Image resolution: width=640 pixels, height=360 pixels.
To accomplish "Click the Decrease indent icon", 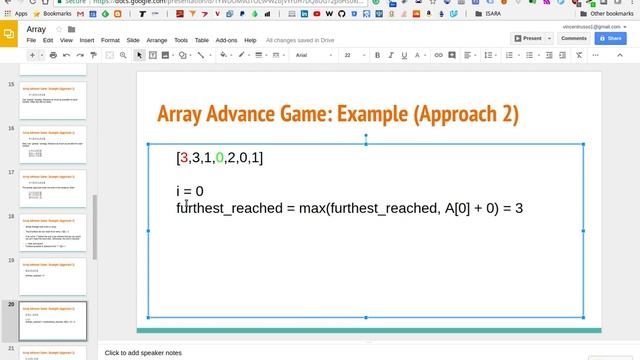I will pos(549,55).
